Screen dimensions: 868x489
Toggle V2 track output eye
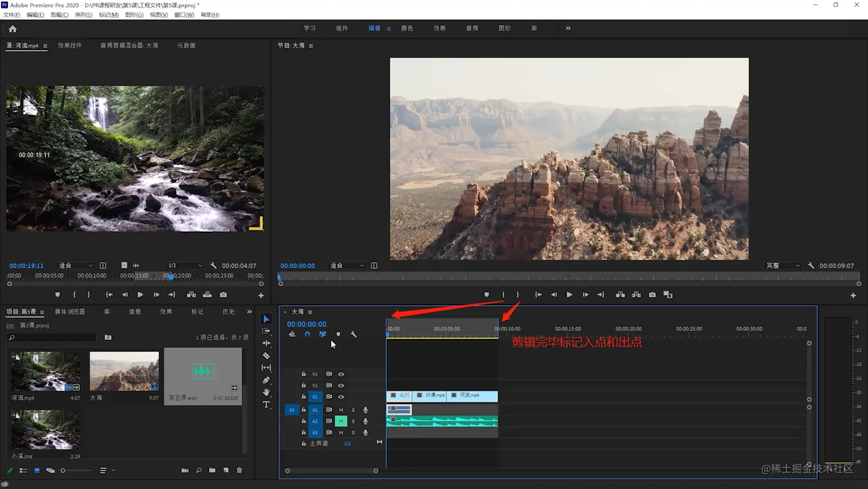pos(341,386)
